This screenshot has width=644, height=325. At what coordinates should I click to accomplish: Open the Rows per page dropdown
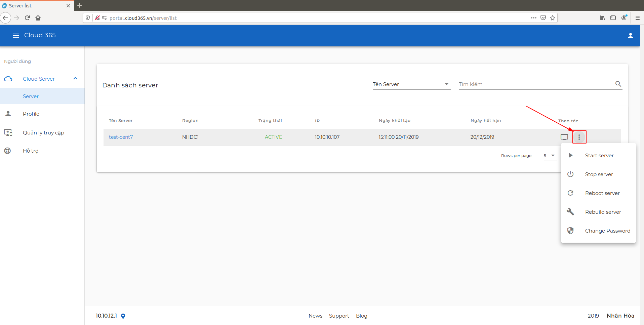550,156
